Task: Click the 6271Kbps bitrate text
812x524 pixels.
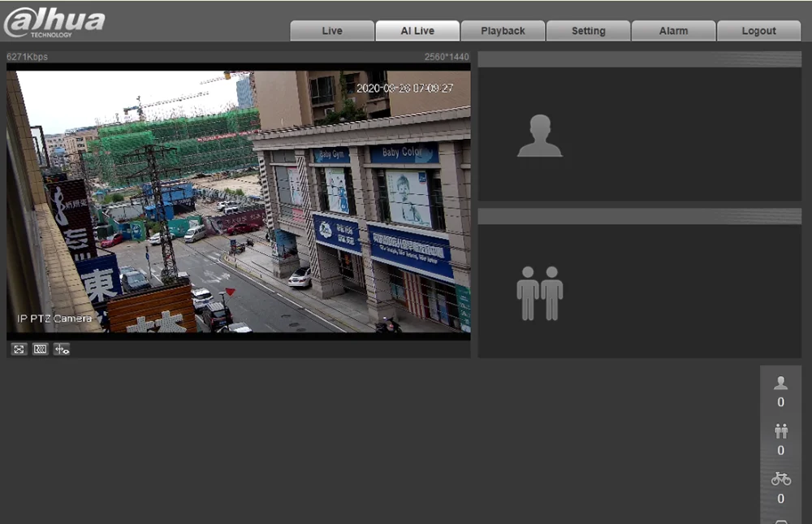Action: (27, 57)
